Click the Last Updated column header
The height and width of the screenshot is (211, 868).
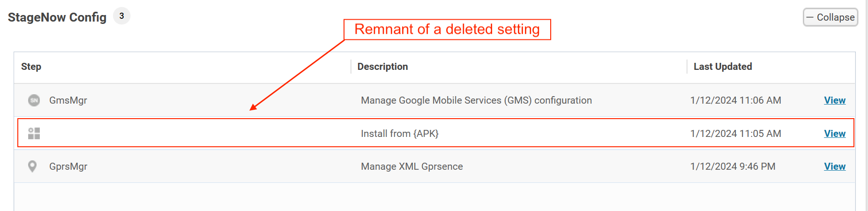click(x=722, y=67)
